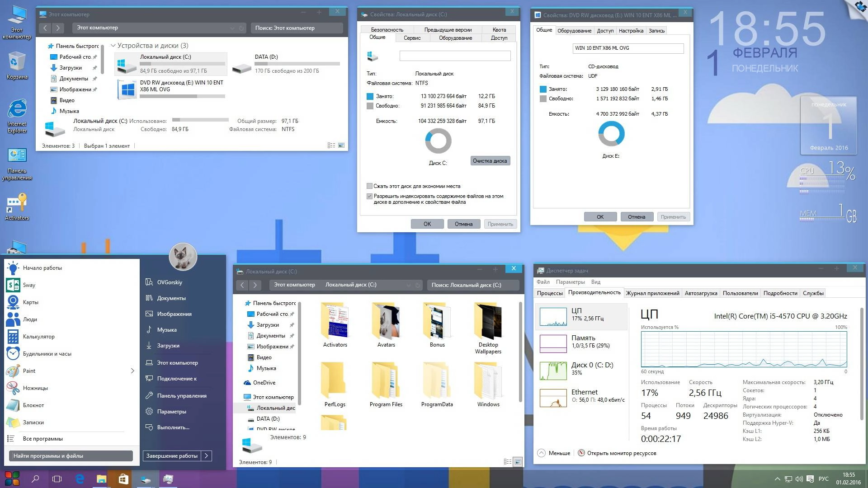Open the Avatars folder
Image resolution: width=868 pixels, height=488 pixels.
click(x=386, y=325)
